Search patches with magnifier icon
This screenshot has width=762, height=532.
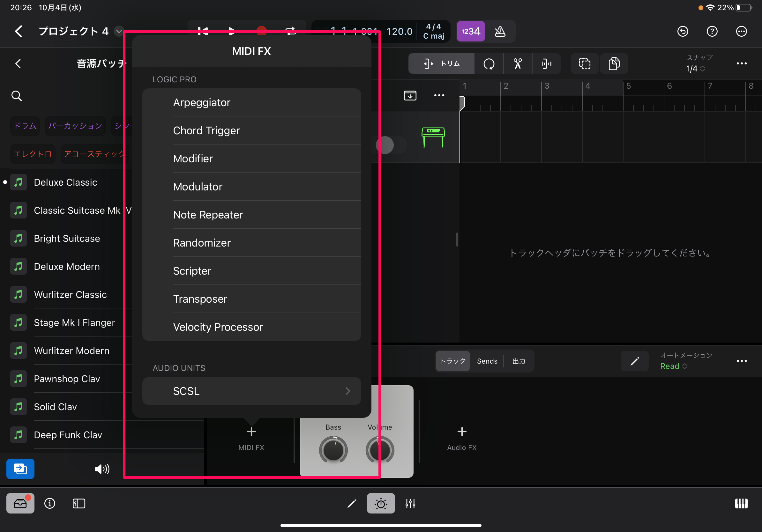[17, 96]
